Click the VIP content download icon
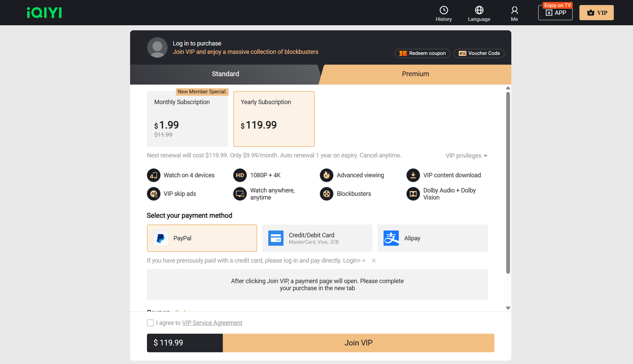 click(413, 175)
